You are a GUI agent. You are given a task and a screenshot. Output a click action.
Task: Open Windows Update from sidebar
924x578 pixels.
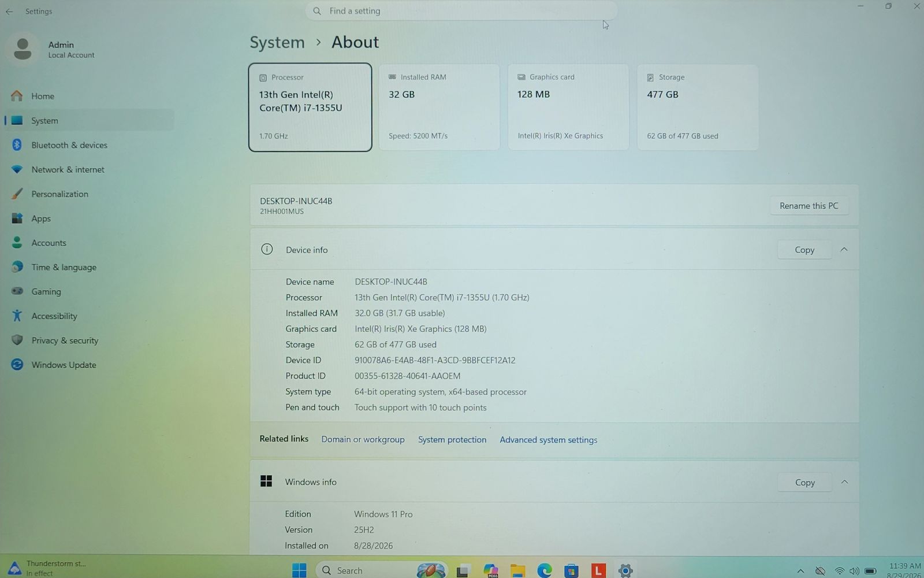[x=90, y=365]
